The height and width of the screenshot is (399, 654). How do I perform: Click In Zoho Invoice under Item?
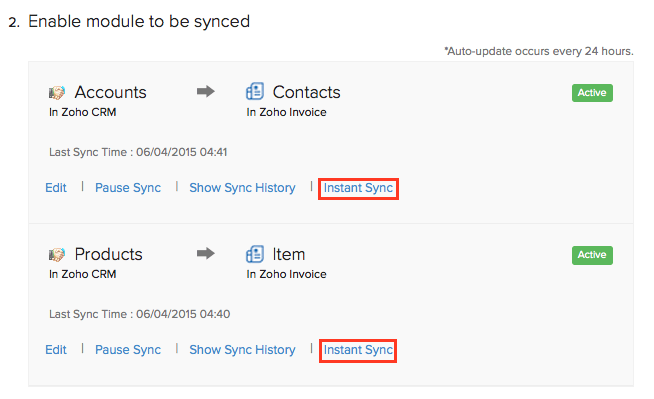[287, 274]
